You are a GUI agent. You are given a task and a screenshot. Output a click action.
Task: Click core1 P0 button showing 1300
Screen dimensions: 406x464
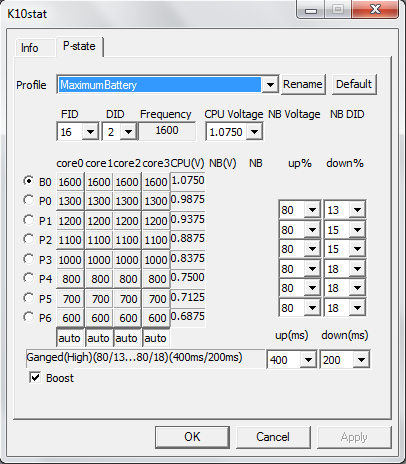[x=99, y=201]
